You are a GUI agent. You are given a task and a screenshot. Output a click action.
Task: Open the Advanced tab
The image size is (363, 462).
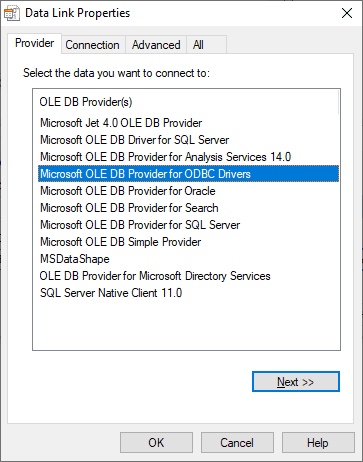pos(156,45)
